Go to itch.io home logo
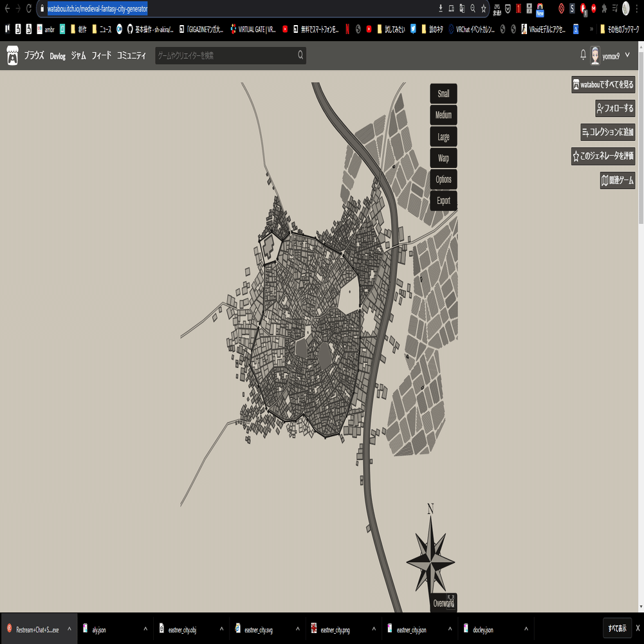The height and width of the screenshot is (644, 644). [x=13, y=55]
